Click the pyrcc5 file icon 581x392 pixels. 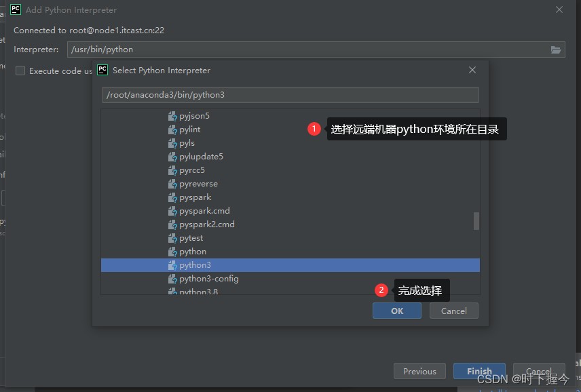coord(172,171)
